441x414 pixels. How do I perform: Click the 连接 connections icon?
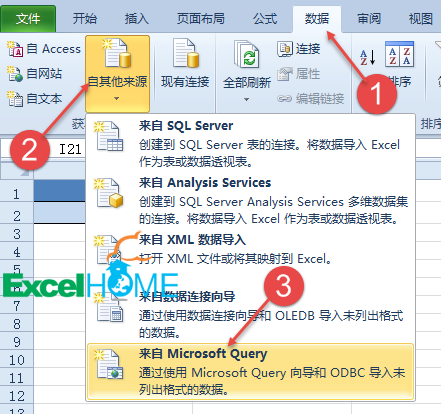click(x=285, y=49)
